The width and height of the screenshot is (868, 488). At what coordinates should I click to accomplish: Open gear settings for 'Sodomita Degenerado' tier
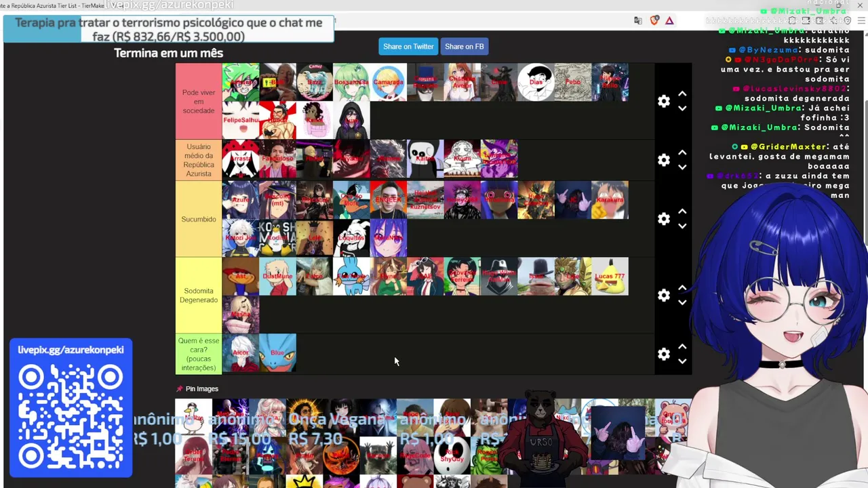664,296
